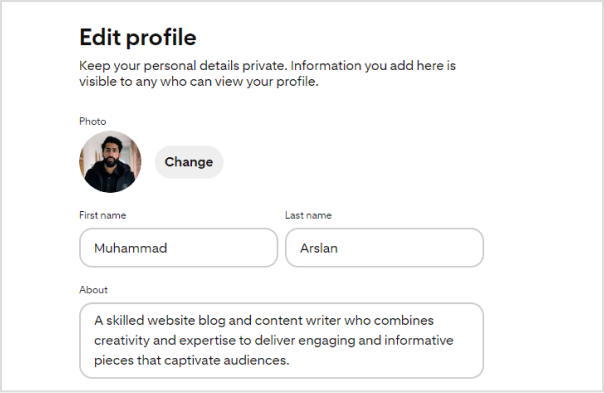Place cursor on the text Muhammad
The width and height of the screenshot is (604, 393).
pyautogui.click(x=131, y=248)
